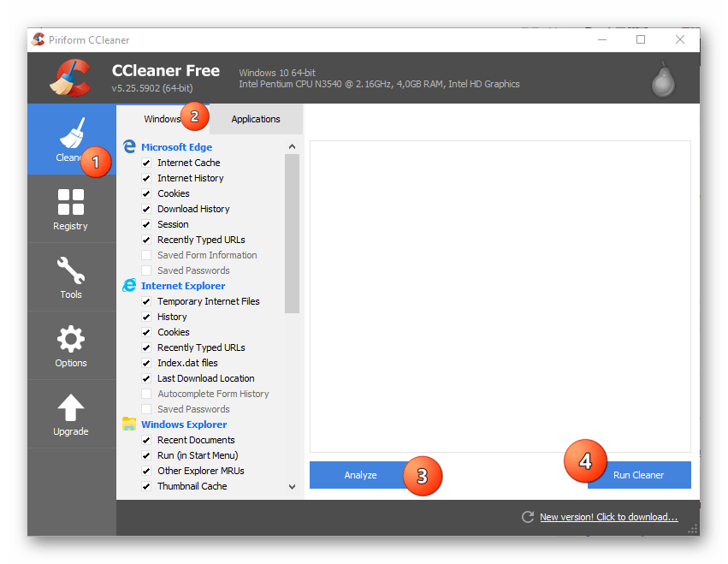Click the scroll up arrow in list
The height and width of the screenshot is (564, 728).
click(292, 146)
